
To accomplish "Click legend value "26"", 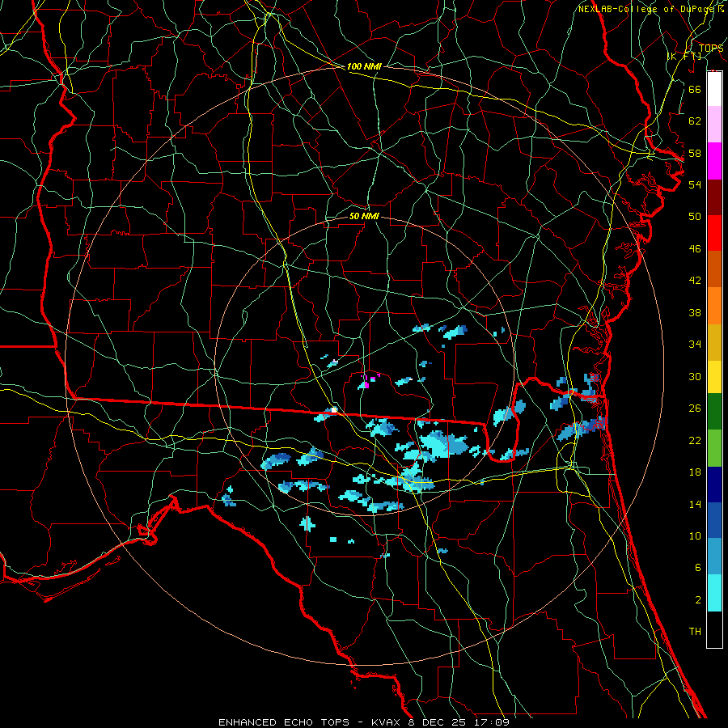I will point(695,408).
